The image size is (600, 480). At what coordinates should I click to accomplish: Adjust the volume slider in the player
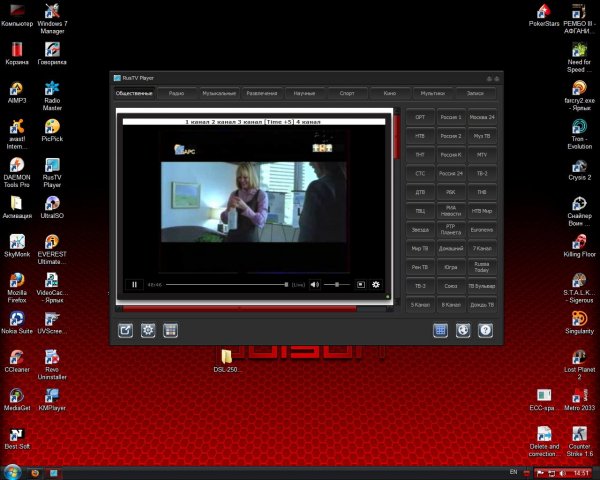pos(337,284)
